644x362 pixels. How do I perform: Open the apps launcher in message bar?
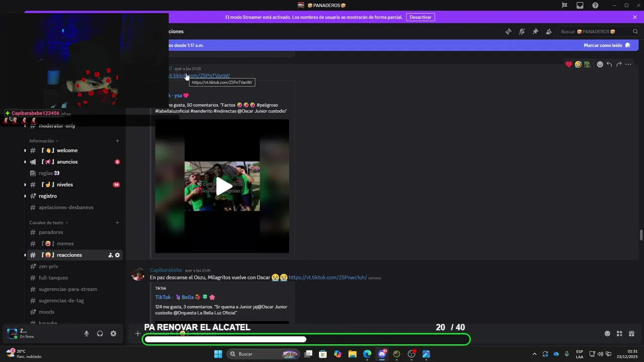619,333
